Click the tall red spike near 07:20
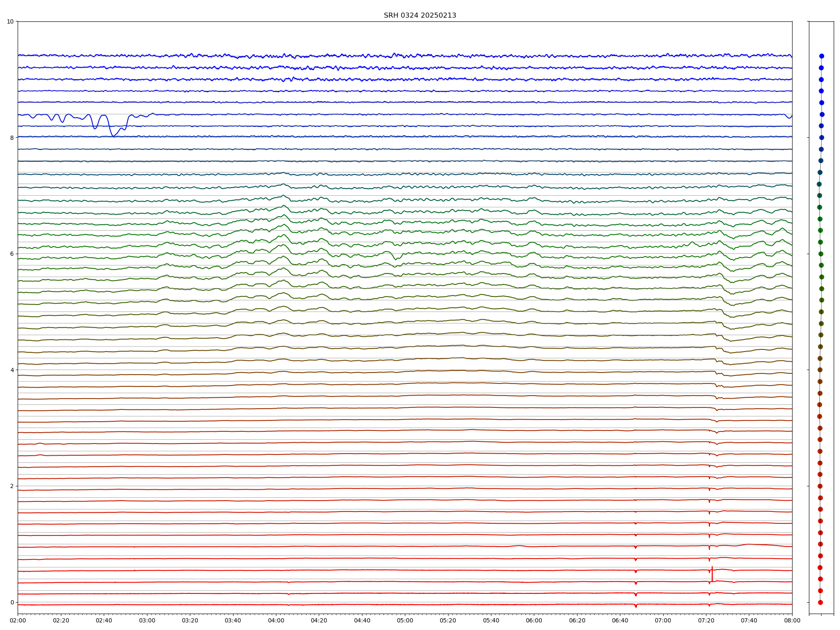Viewport: 840px width, 630px height. coord(712,573)
